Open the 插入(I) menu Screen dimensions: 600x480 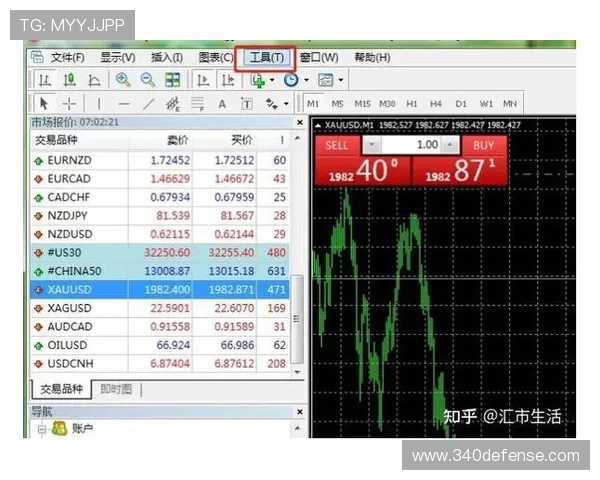[x=167, y=58]
